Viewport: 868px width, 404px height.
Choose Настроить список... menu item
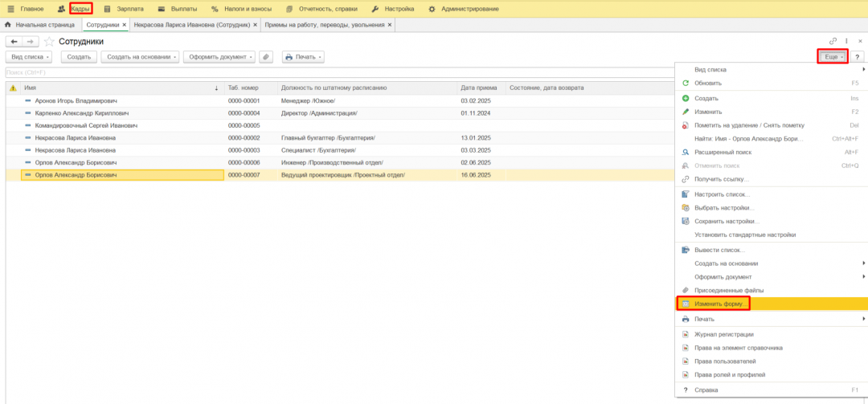[x=772, y=195]
